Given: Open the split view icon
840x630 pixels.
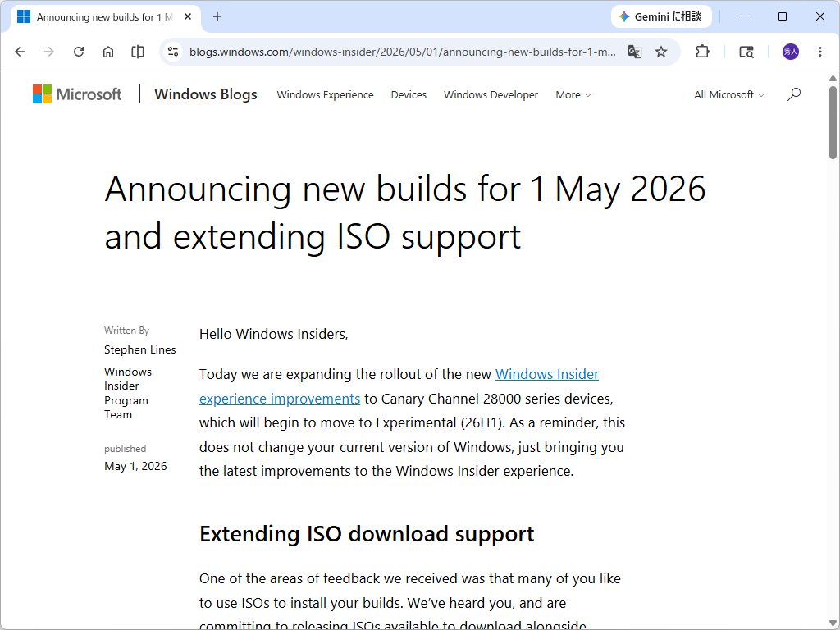Looking at the screenshot, I should 138,52.
